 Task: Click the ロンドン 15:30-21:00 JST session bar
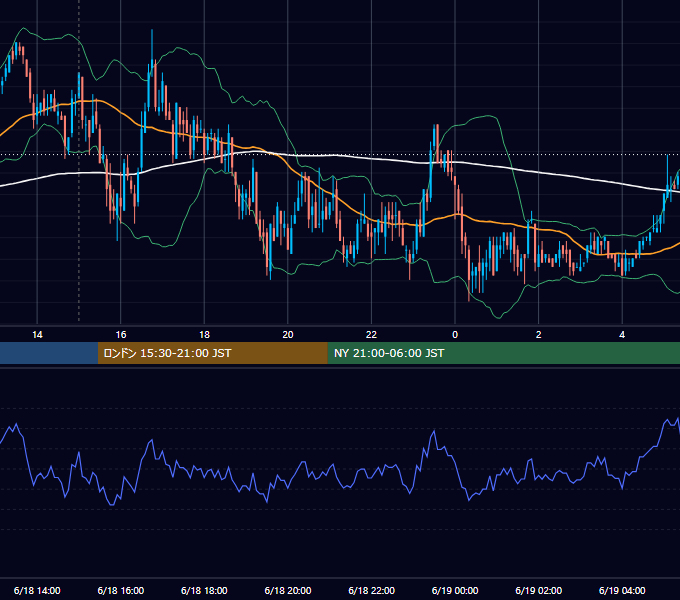212,353
